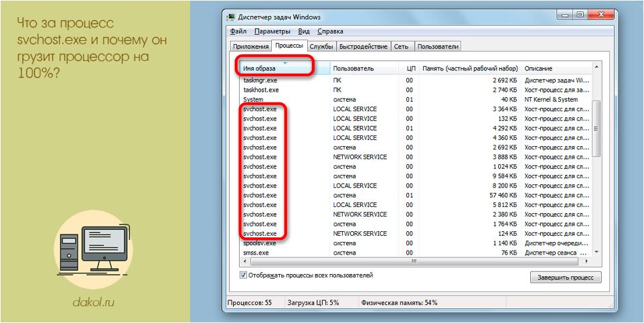Switch to the Сеть tab
Image resolution: width=644 pixels, height=323 pixels.
[401, 46]
